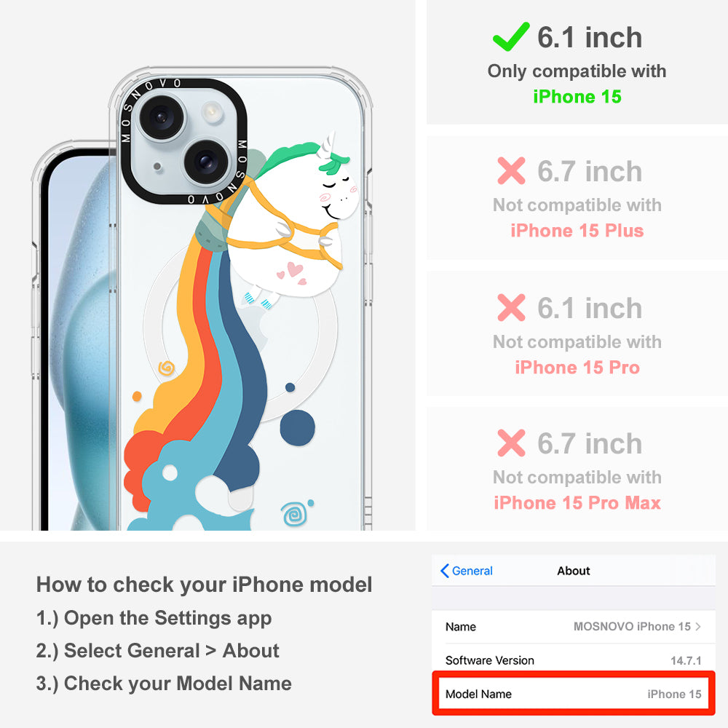Go back to General settings

[467, 571]
